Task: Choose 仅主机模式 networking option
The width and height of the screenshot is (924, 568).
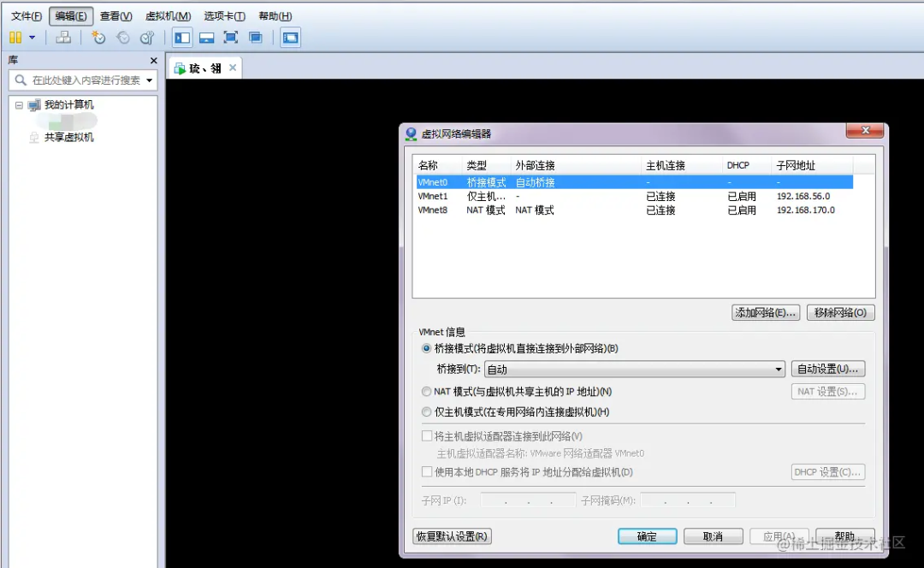Action: pyautogui.click(x=426, y=411)
